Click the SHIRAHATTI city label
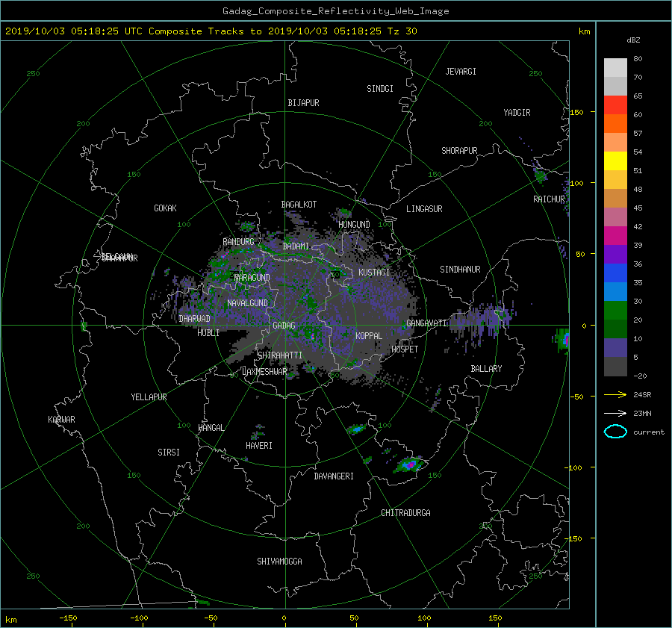Viewport: 672px width, 628px height. 280,355
